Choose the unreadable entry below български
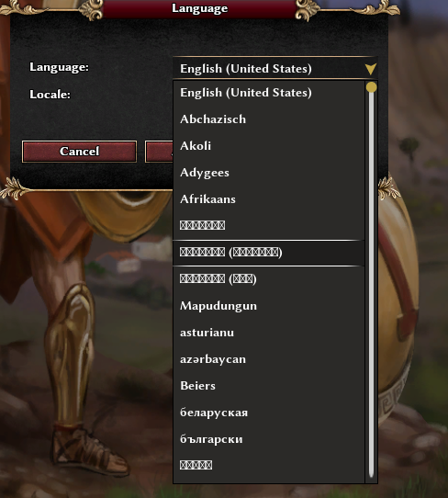Screen dimensions: 448x498 (x=268, y=465)
